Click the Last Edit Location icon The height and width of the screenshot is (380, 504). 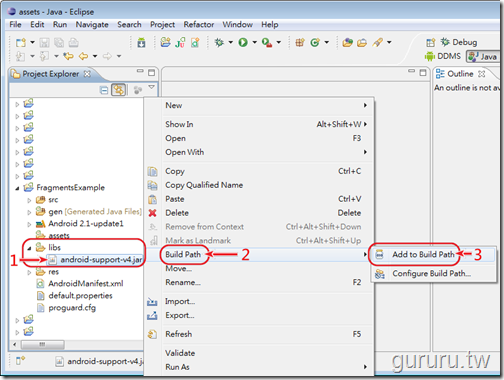point(69,56)
